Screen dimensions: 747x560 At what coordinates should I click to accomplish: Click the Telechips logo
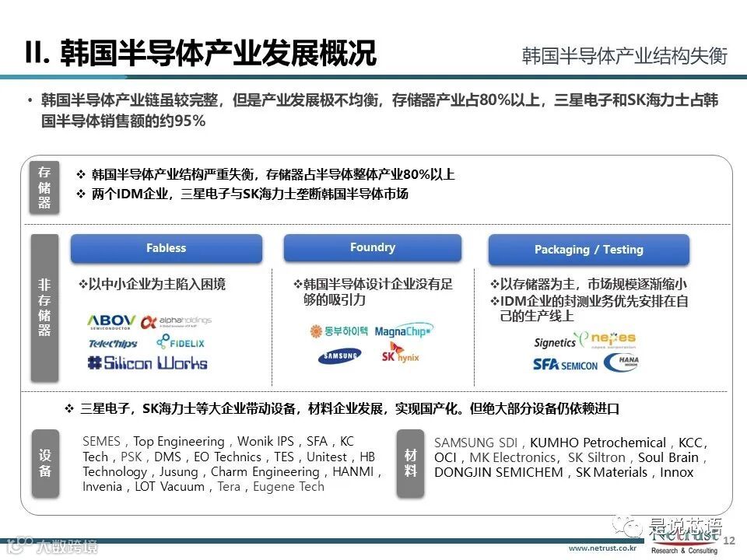pyautogui.click(x=113, y=343)
